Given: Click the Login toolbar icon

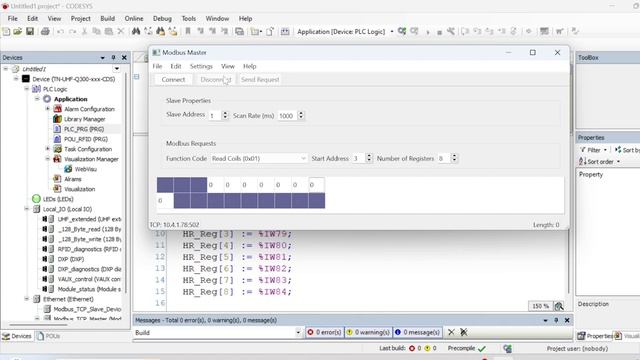Looking at the screenshot, I should point(402,31).
